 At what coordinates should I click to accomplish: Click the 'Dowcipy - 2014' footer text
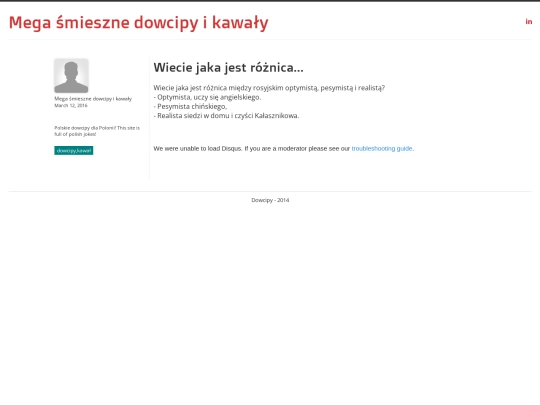(270, 200)
